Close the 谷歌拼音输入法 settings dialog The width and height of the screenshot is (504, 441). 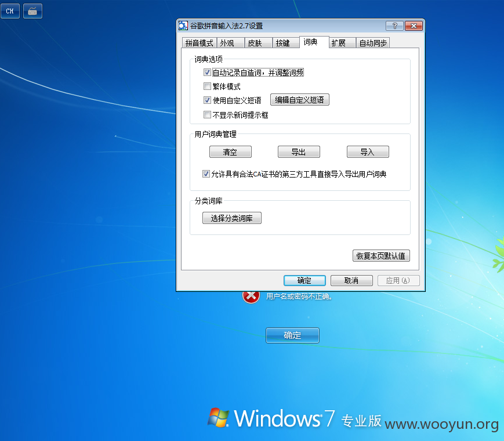tap(414, 26)
